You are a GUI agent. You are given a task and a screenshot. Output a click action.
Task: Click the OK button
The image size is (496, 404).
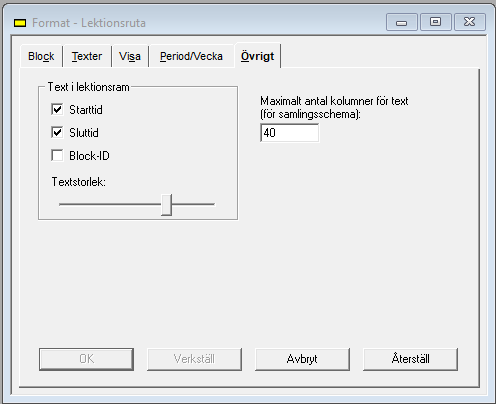(x=86, y=359)
